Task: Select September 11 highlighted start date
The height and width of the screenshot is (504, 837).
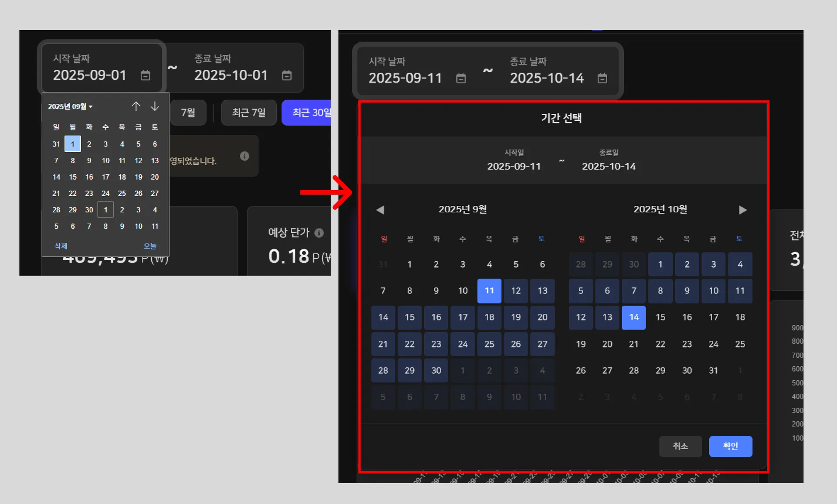Action: pos(489,291)
